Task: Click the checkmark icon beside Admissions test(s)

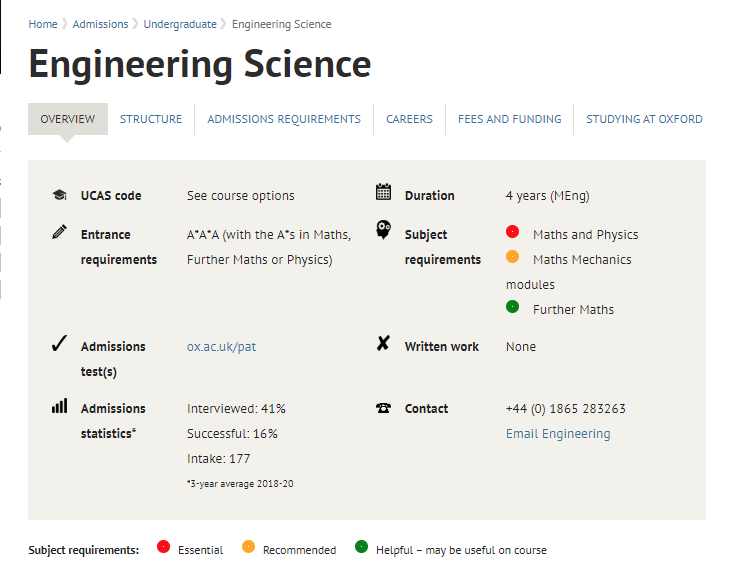Action: (60, 343)
